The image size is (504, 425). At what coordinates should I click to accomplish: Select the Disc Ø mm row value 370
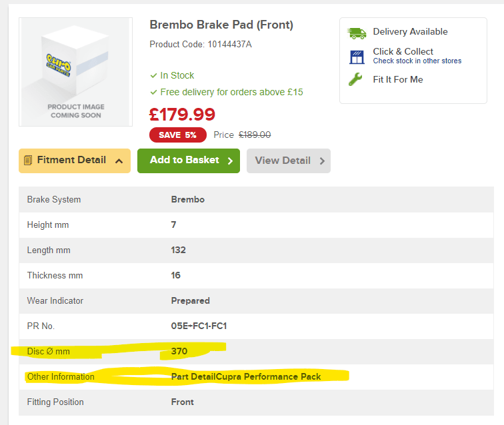(179, 351)
